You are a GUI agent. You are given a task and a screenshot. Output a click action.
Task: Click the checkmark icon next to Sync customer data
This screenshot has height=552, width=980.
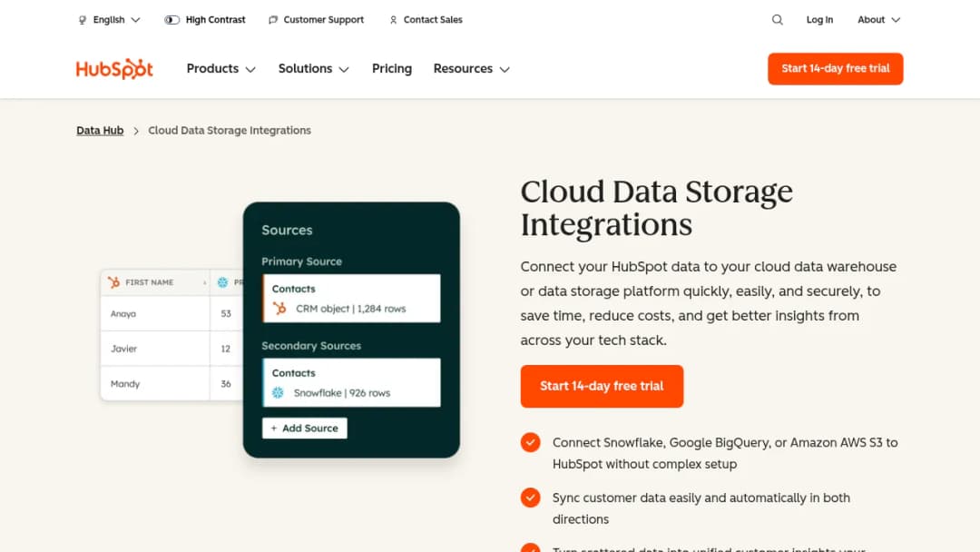(530, 498)
